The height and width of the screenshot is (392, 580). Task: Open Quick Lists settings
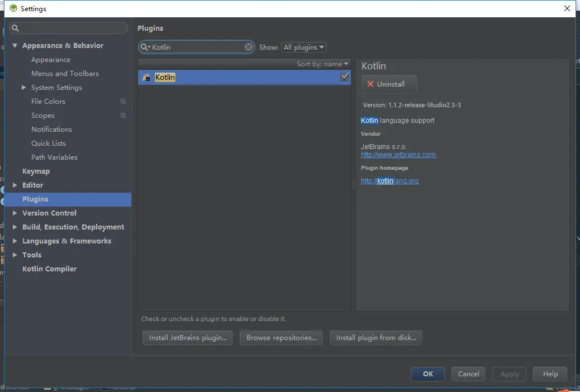pyautogui.click(x=49, y=143)
